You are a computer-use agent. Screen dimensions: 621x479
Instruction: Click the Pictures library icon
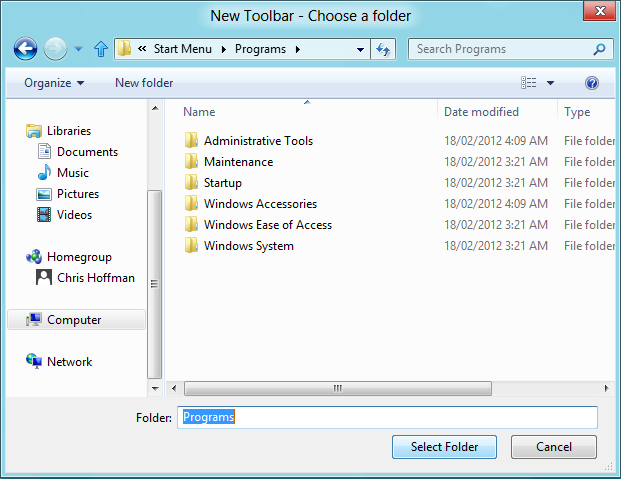pos(44,194)
